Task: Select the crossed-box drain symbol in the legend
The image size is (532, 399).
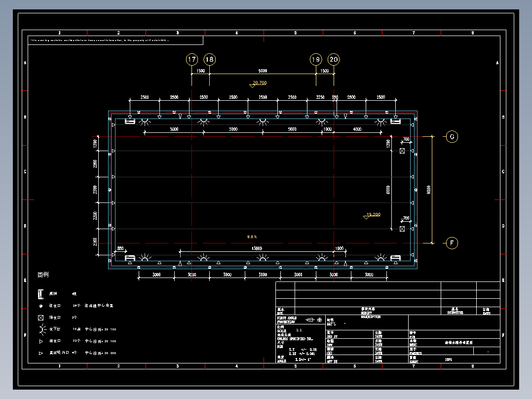Action: (x=40, y=318)
